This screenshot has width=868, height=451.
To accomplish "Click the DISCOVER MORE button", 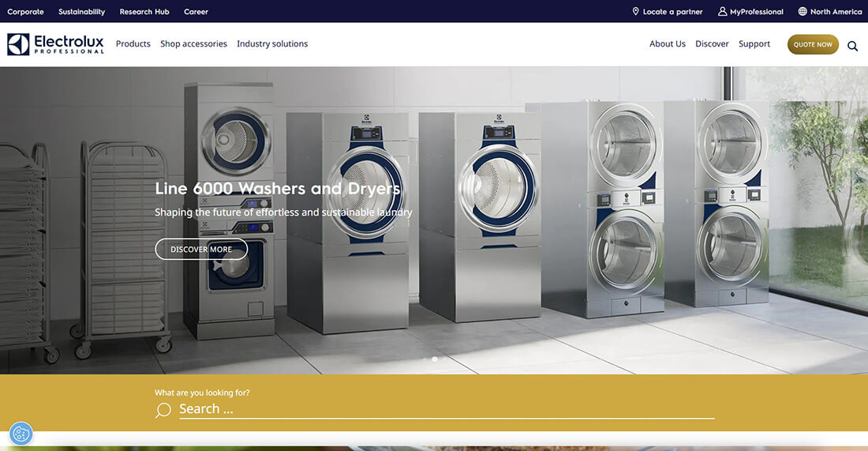I will [x=201, y=250].
